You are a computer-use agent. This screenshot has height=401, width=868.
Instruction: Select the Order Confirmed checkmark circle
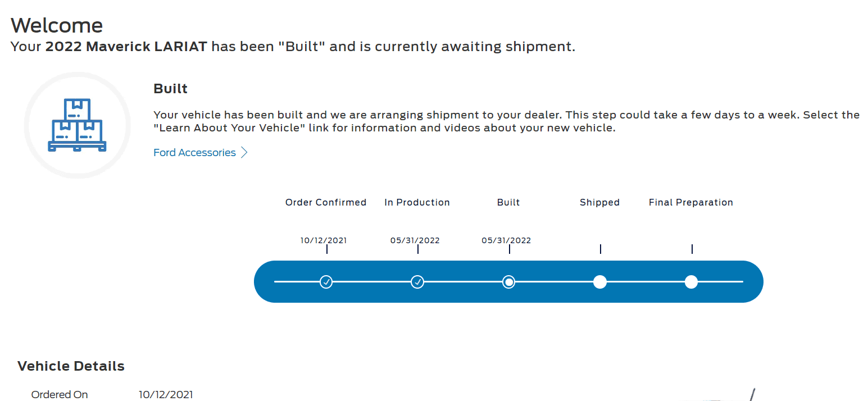(326, 282)
